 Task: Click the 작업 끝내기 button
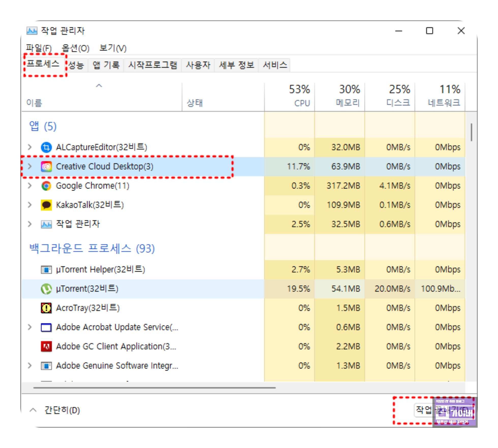click(x=424, y=410)
